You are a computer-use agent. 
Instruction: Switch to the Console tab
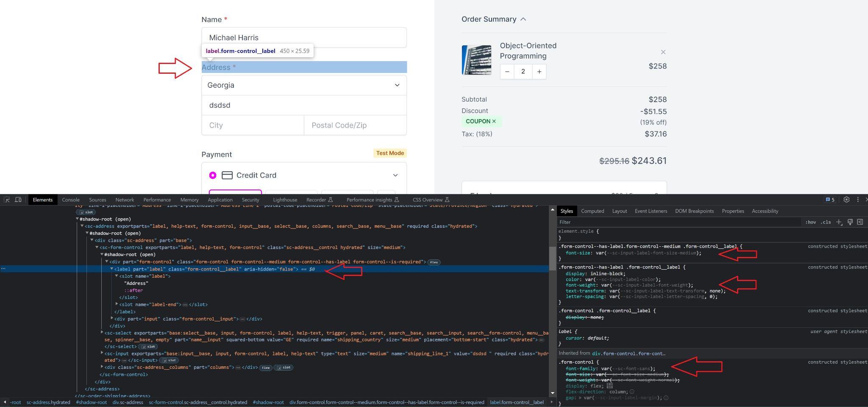[70, 200]
